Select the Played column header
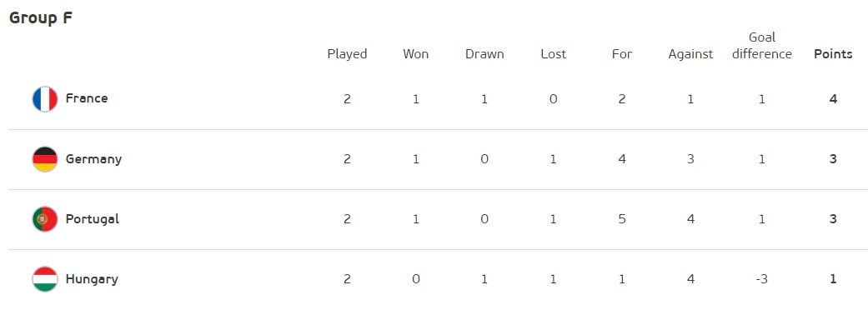The image size is (868, 315). 347,54
